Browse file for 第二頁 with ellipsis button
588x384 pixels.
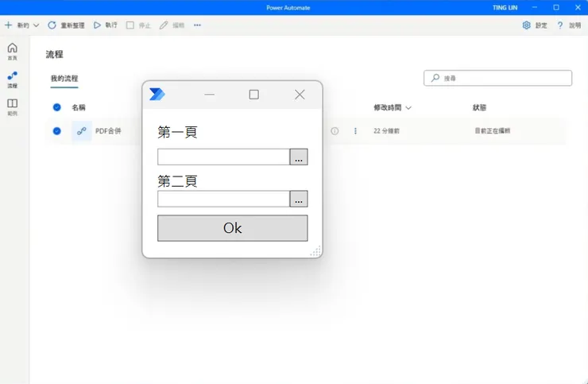[x=299, y=199]
